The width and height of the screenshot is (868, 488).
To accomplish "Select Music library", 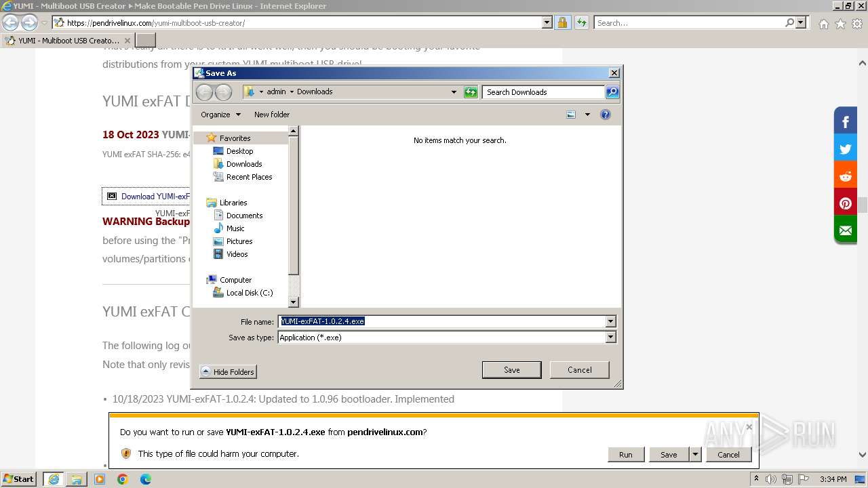I will coord(235,228).
